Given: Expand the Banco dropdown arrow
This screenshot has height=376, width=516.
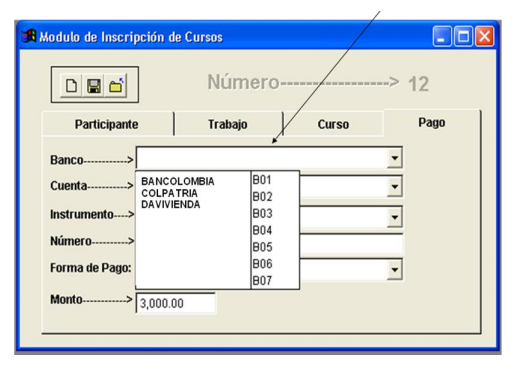Looking at the screenshot, I should tap(395, 158).
